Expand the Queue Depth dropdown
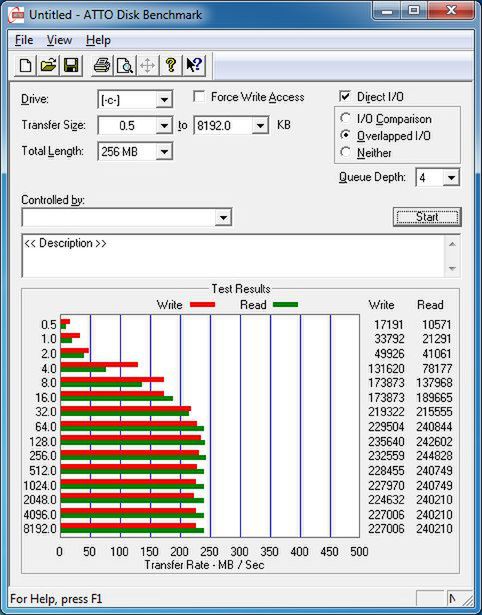 coord(451,178)
